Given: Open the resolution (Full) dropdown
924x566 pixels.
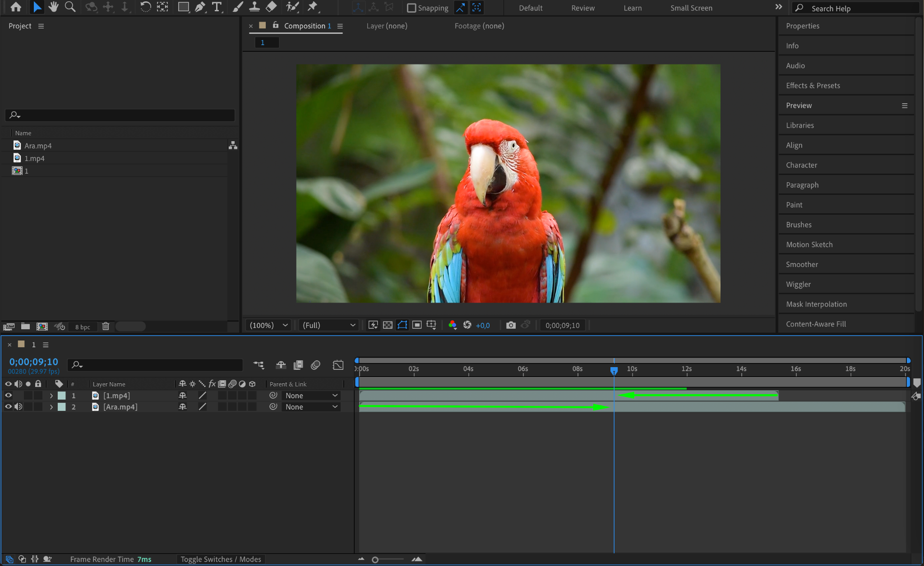Looking at the screenshot, I should [x=328, y=325].
